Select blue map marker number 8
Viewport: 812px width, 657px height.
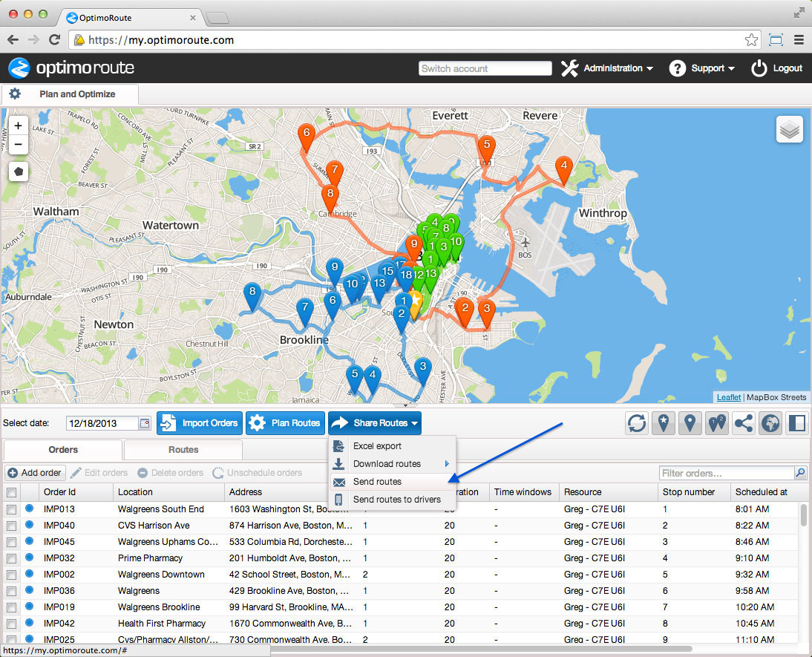tap(252, 295)
